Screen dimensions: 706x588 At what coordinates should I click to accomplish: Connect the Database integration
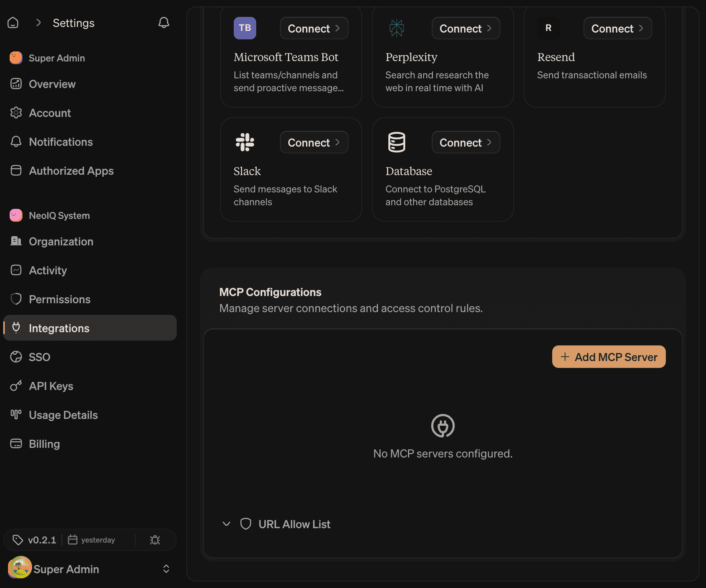[466, 142]
